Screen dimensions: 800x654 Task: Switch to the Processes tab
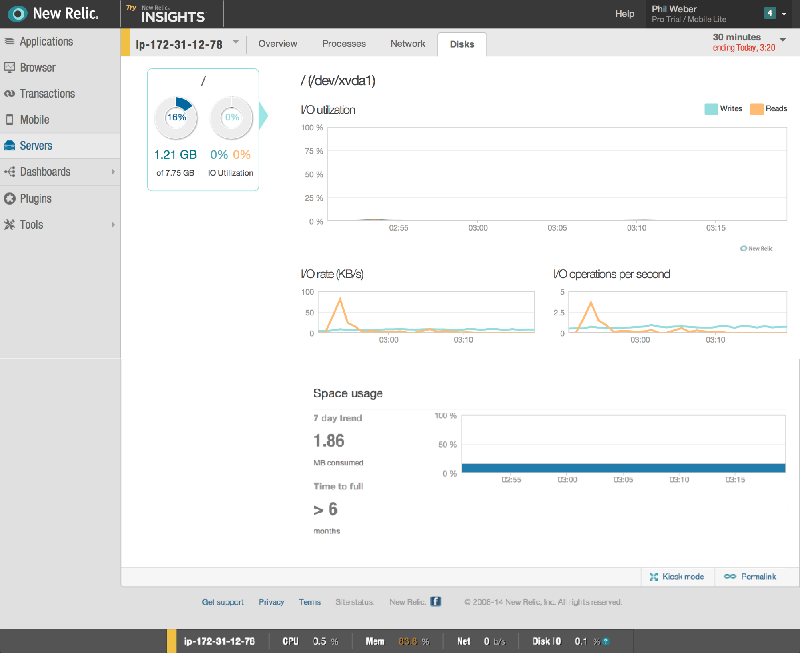point(344,44)
